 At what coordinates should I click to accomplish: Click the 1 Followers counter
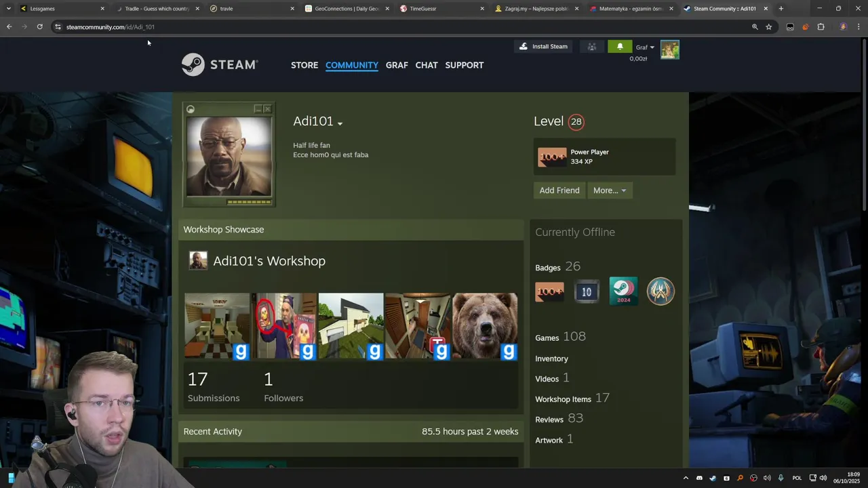(283, 386)
